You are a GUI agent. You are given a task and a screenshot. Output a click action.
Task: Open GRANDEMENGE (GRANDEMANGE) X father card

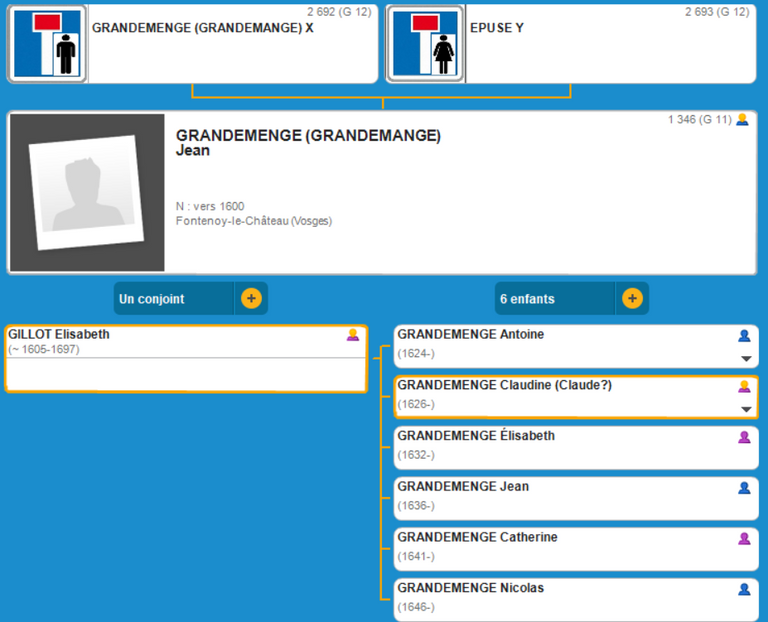point(203,28)
